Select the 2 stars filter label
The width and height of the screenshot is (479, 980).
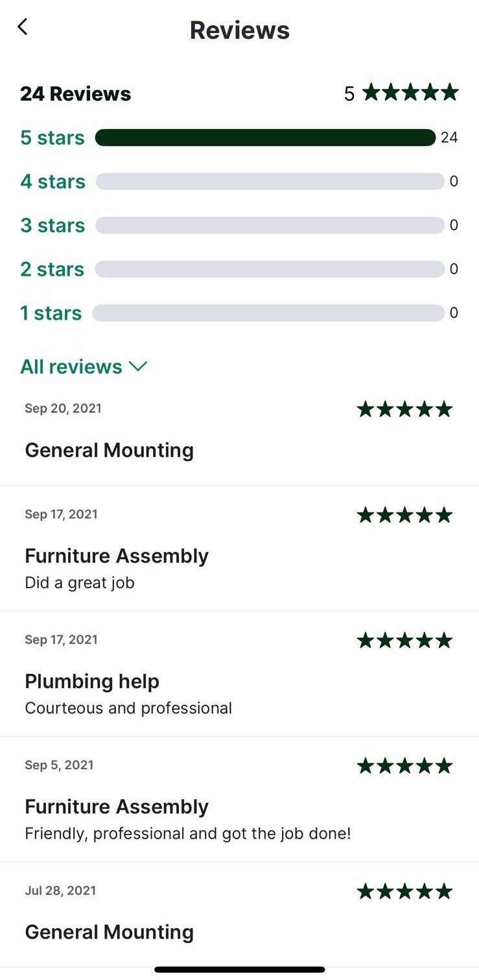(x=53, y=269)
